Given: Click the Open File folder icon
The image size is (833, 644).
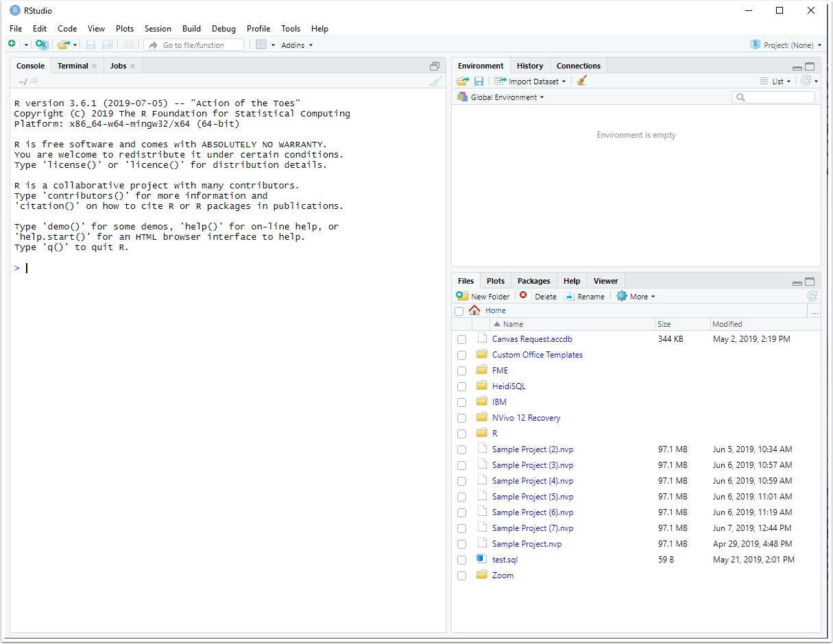Looking at the screenshot, I should pyautogui.click(x=63, y=45).
